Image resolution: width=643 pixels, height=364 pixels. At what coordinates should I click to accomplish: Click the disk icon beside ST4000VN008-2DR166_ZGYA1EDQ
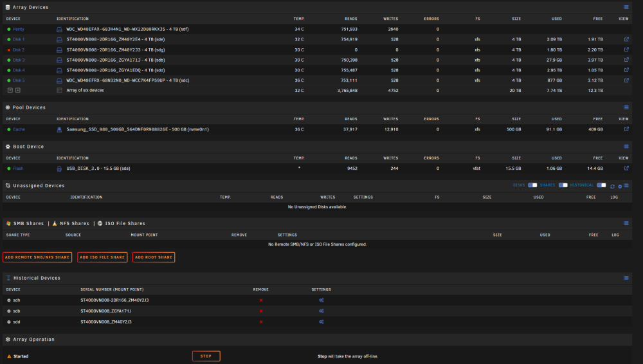click(59, 71)
